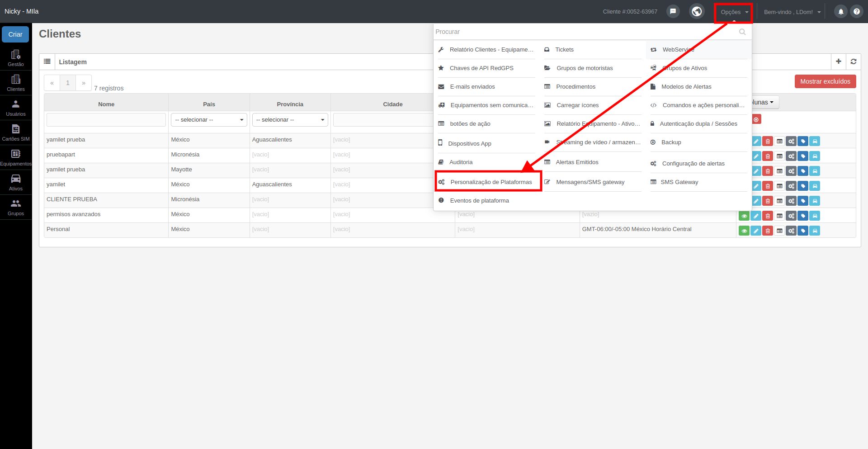Image resolution: width=868 pixels, height=449 pixels.
Task: Open the help question mark icon
Action: click(x=856, y=12)
